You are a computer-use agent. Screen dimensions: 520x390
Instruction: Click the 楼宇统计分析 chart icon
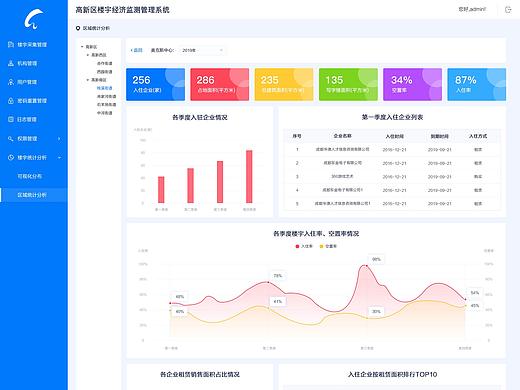(x=11, y=157)
